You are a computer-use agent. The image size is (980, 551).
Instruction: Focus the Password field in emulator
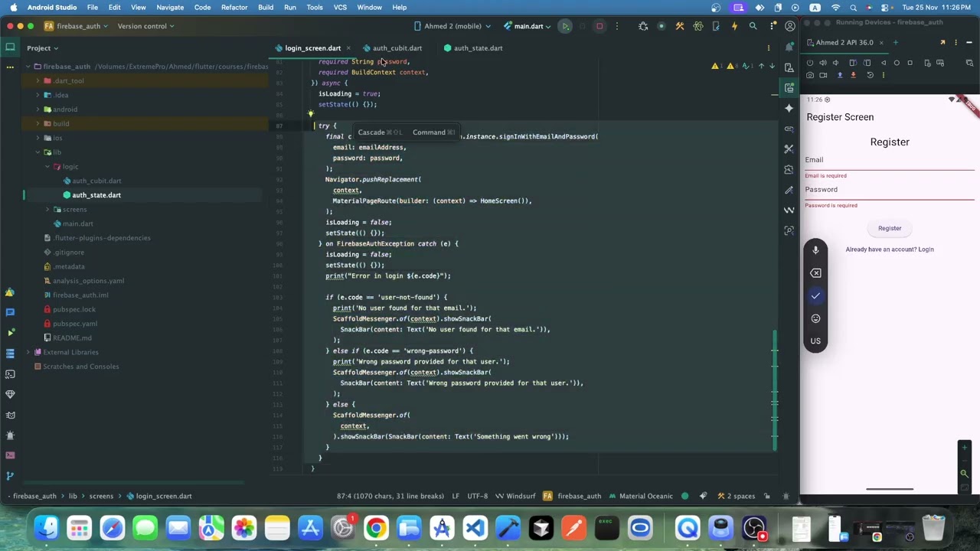coord(890,191)
